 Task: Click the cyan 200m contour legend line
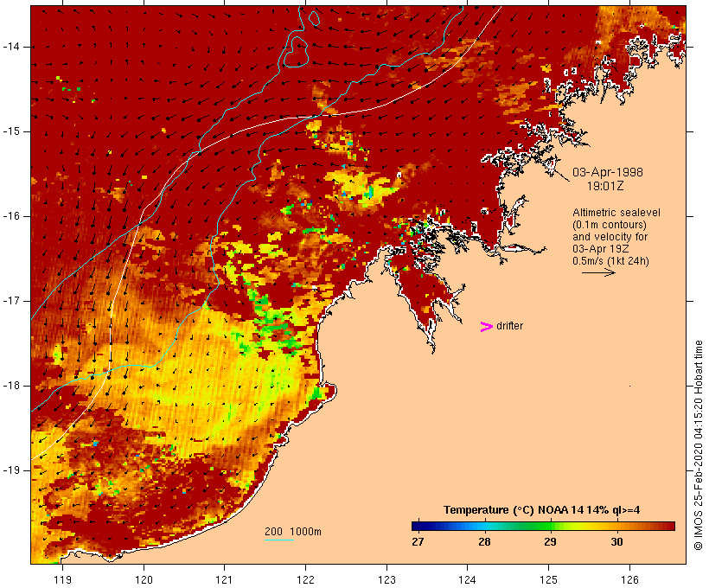point(279,540)
